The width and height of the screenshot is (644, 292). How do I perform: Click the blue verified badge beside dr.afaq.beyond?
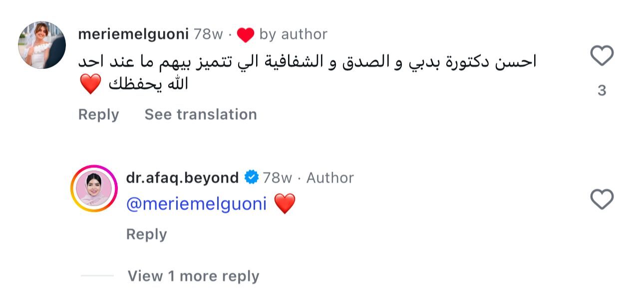(252, 178)
